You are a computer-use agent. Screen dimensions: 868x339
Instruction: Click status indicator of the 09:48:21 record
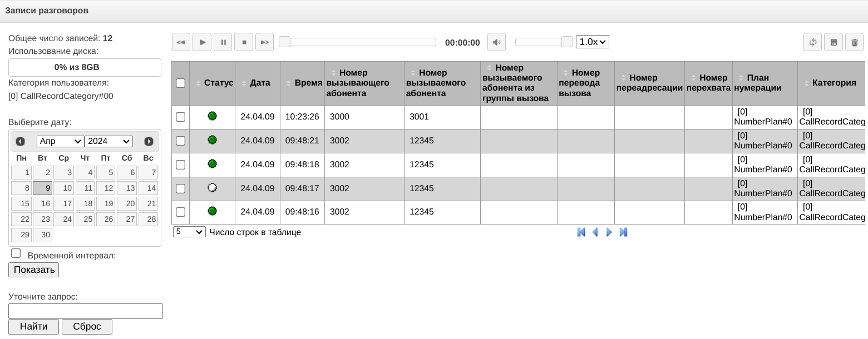point(212,140)
